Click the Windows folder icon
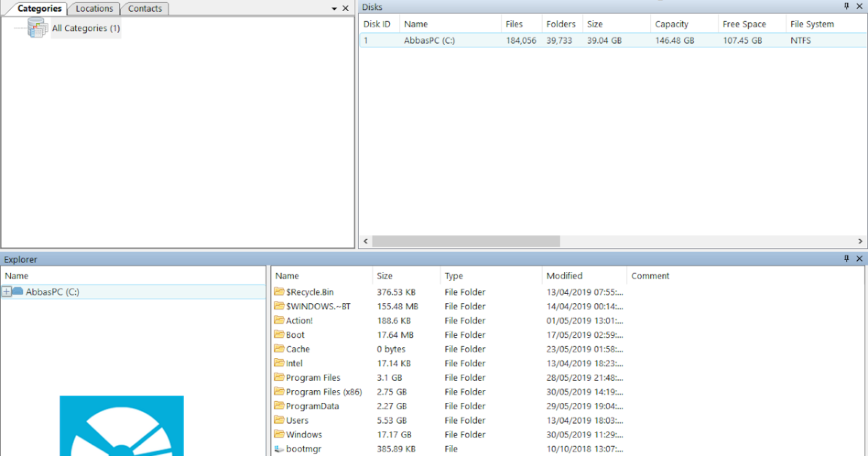This screenshot has height=456, width=868. (279, 434)
